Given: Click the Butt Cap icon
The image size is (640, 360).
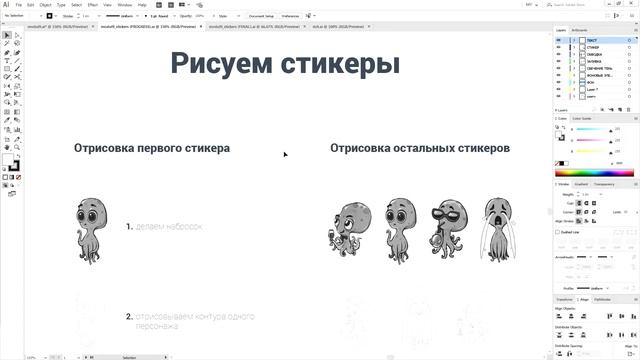Looking at the screenshot, I should coord(579,203).
